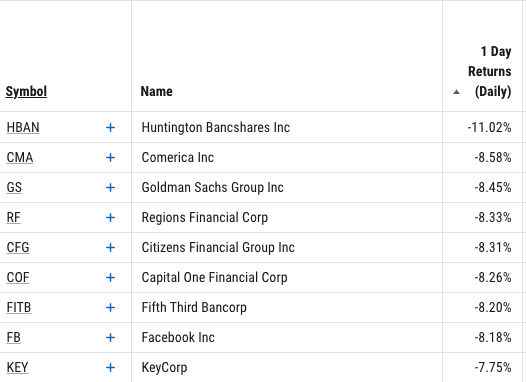Screen dimensions: 526x382
Task: Click the Name column header
Action: [157, 92]
